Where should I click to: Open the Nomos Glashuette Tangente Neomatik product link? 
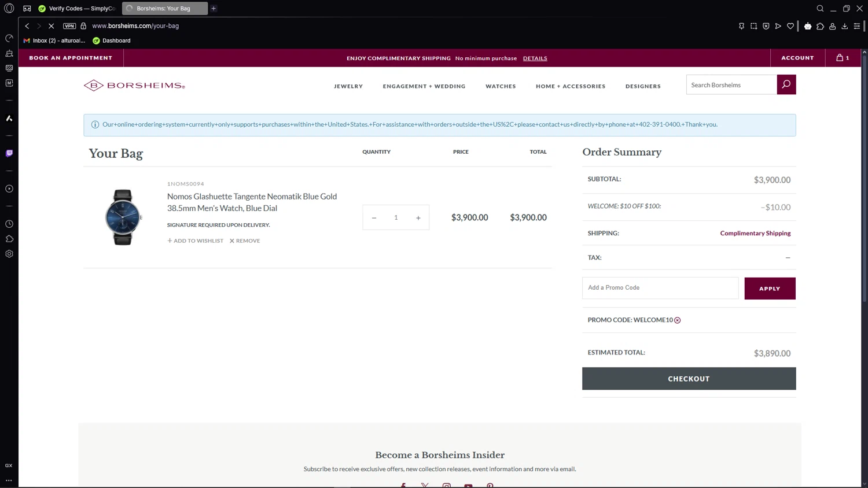[252, 202]
